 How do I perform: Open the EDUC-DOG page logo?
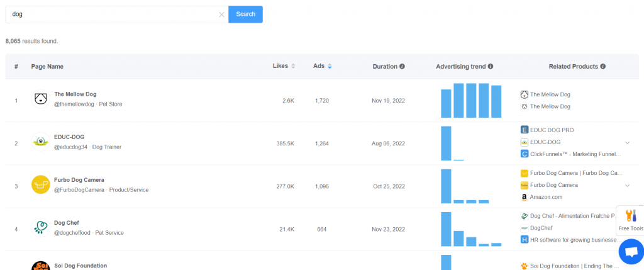click(41, 142)
